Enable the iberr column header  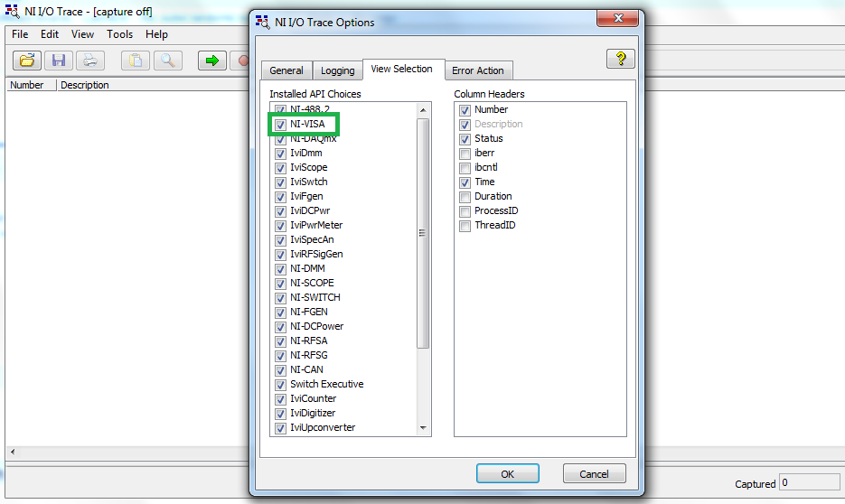point(465,154)
